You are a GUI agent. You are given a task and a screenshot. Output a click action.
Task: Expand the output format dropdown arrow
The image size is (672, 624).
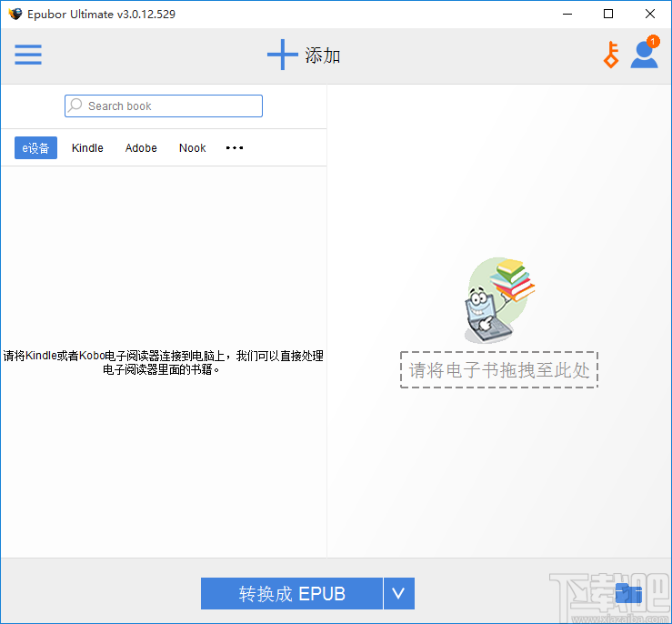pyautogui.click(x=399, y=594)
